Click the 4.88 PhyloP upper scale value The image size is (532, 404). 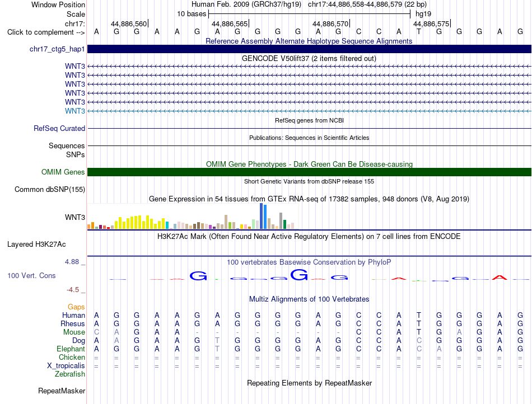point(72,262)
